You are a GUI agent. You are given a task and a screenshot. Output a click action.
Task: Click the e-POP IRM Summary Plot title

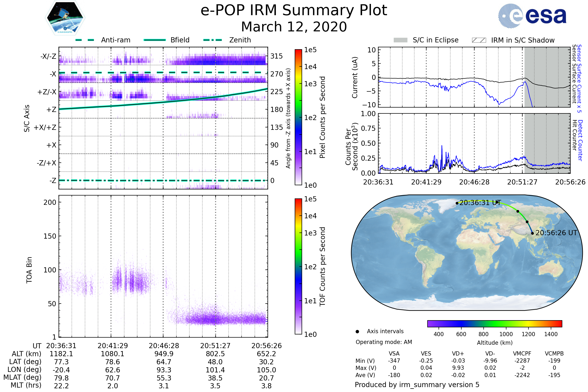click(294, 11)
